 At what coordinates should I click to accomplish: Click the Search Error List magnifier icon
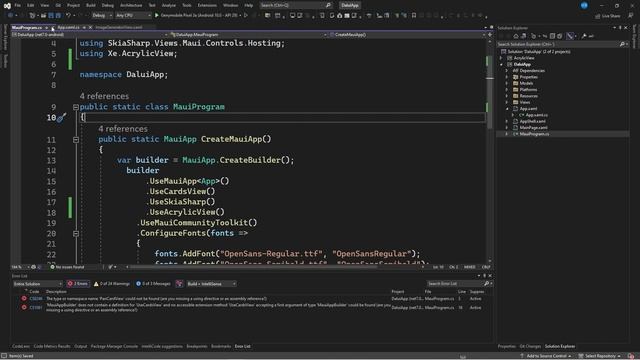(486, 284)
